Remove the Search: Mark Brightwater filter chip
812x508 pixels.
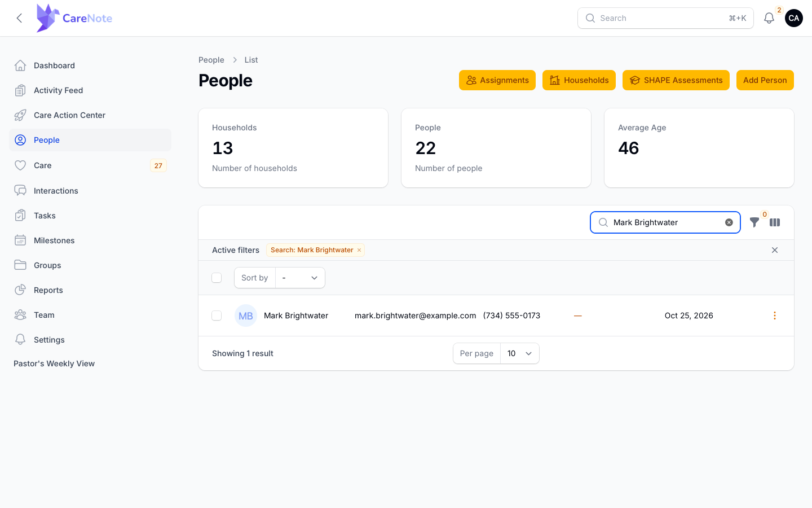[359, 250]
